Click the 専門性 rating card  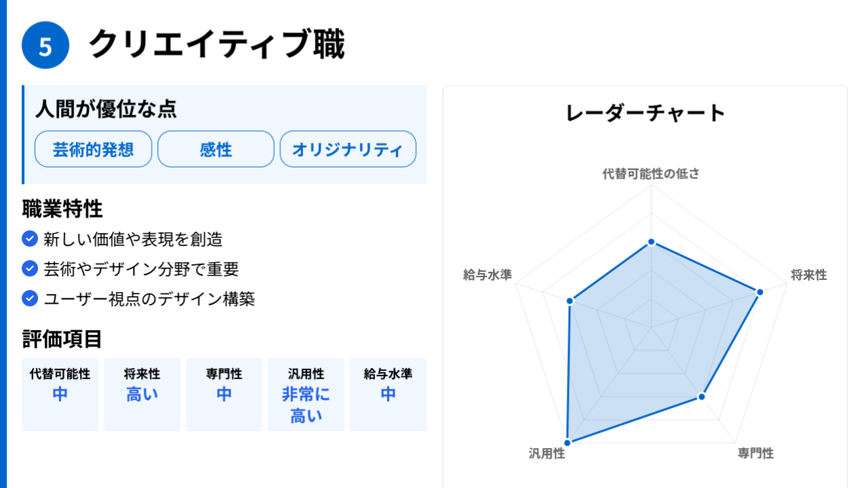(224, 394)
